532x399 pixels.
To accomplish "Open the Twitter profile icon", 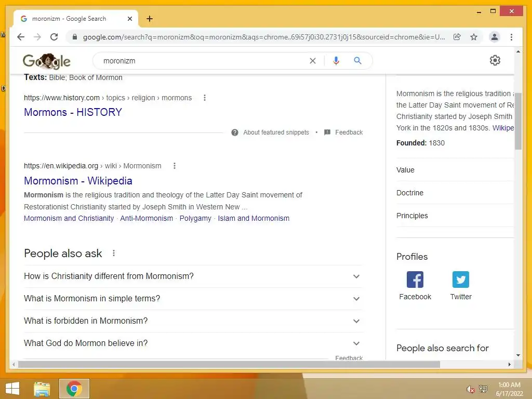I will click(x=461, y=280).
